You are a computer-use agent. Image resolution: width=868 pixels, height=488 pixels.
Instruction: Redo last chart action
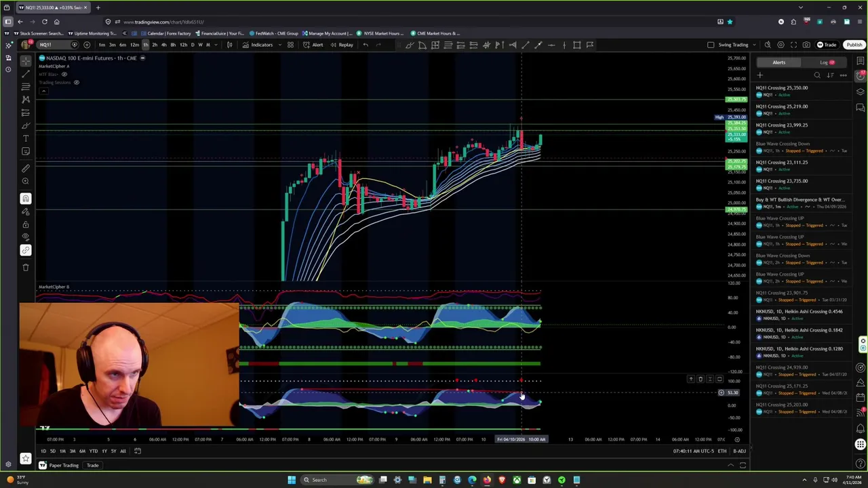pyautogui.click(x=378, y=45)
